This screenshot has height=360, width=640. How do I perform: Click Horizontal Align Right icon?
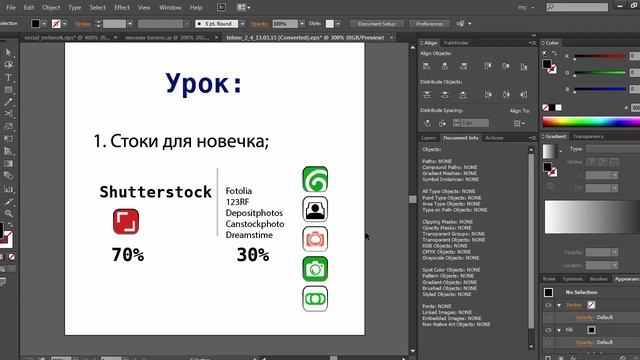[x=463, y=66]
